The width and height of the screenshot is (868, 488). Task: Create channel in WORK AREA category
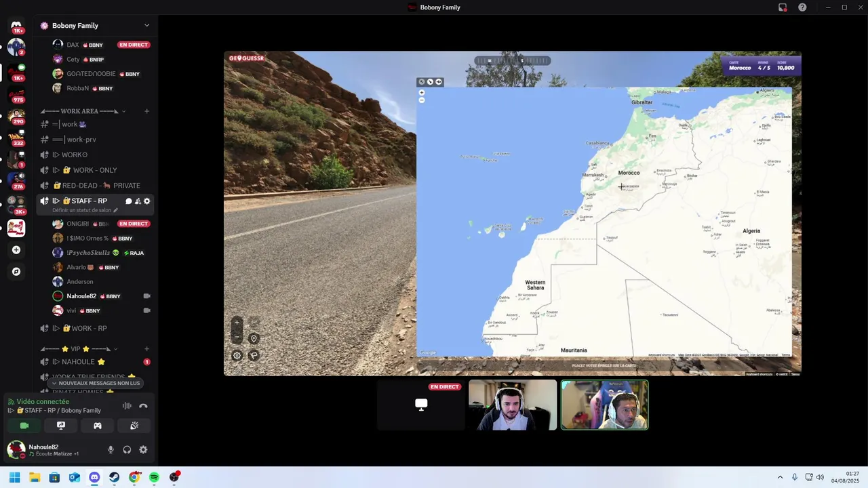click(147, 111)
